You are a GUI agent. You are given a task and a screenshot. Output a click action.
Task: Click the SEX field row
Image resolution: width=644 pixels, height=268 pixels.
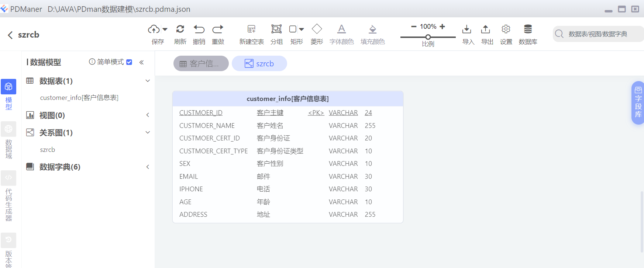288,164
